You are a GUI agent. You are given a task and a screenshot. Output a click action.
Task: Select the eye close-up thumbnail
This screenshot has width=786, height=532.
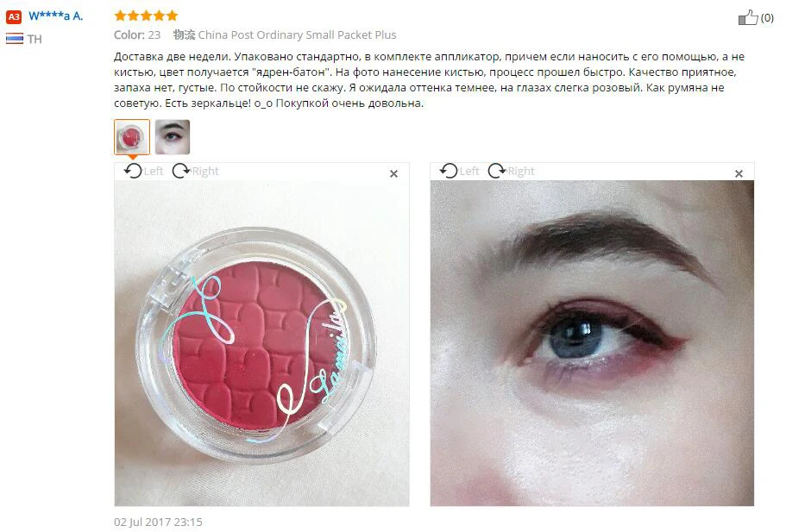coord(173,137)
